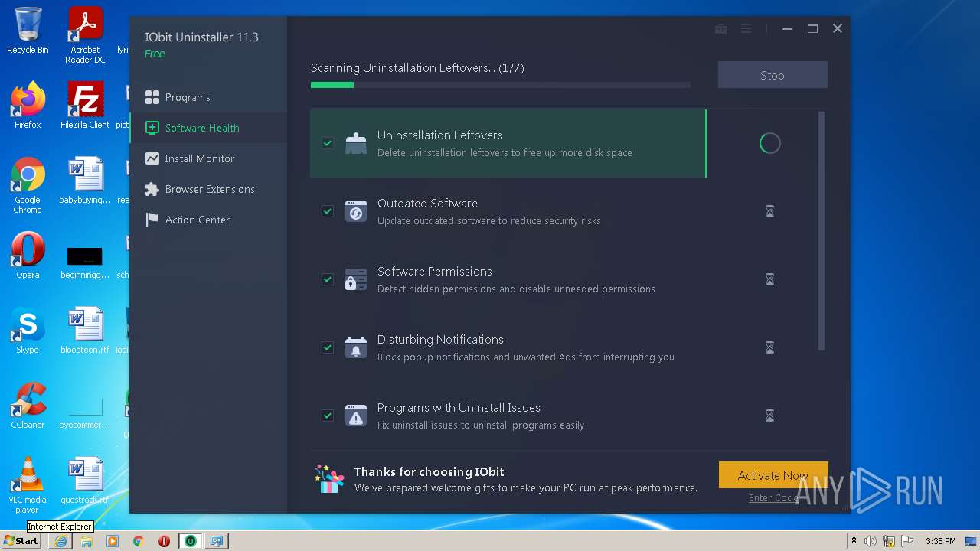Screen dimensions: 980x551
Task: Open the hamburger options menu
Action: (746, 28)
